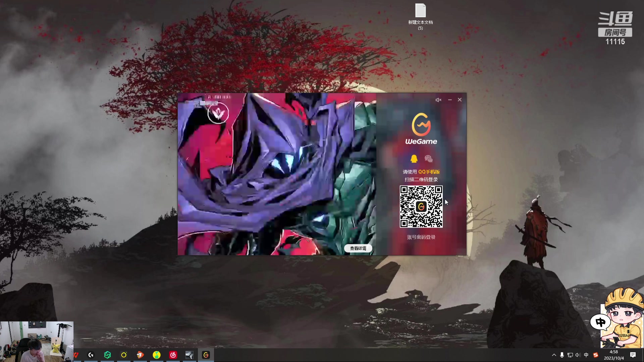Screen dimensions: 644x362
Task: Click the WeGame taskbar icon
Action: (206, 355)
